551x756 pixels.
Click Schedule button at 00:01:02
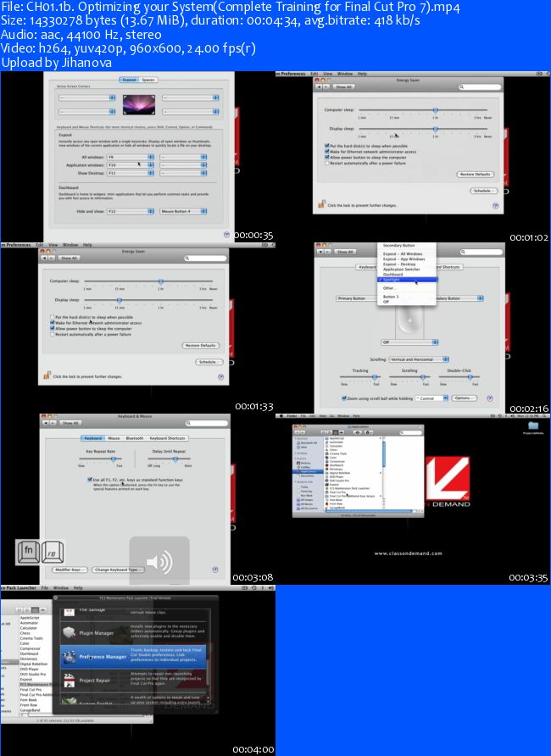482,191
